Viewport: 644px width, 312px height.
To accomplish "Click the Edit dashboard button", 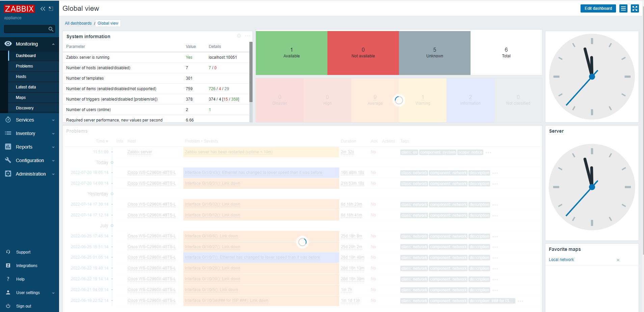I will click(x=598, y=8).
